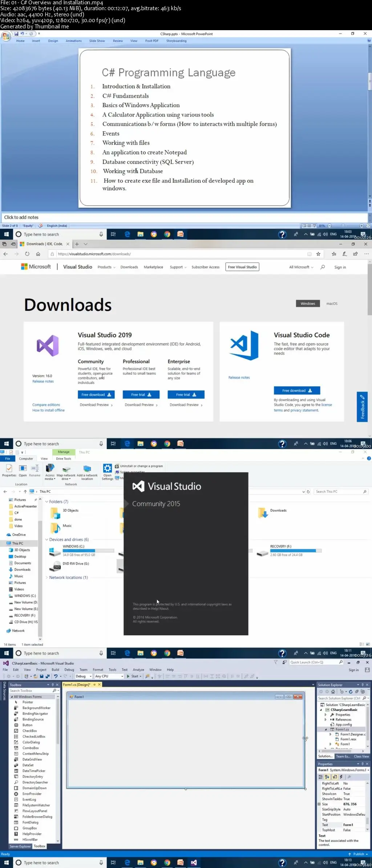
Task: Switch to the Animations tab in PowerPoint
Action: pos(74,41)
